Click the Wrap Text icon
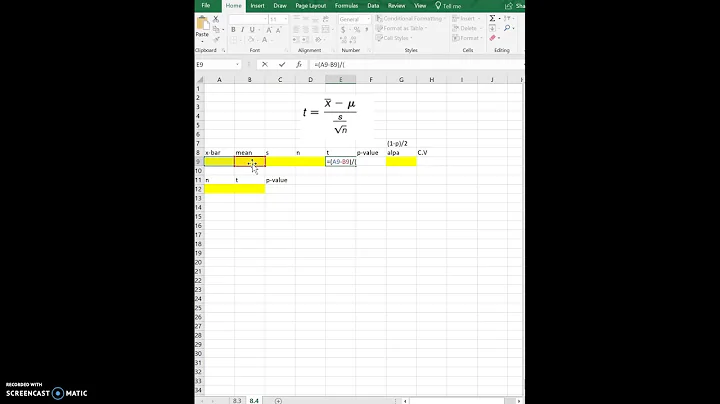 pyautogui.click(x=326, y=19)
